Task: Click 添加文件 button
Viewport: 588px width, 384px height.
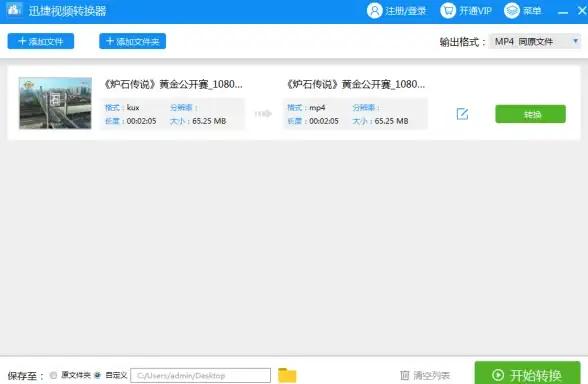Action: 41,41
